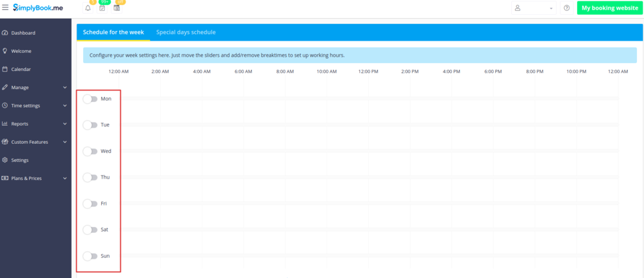Go to Calendar in the sidebar
Screen dimensions: 644x278
(x=21, y=69)
